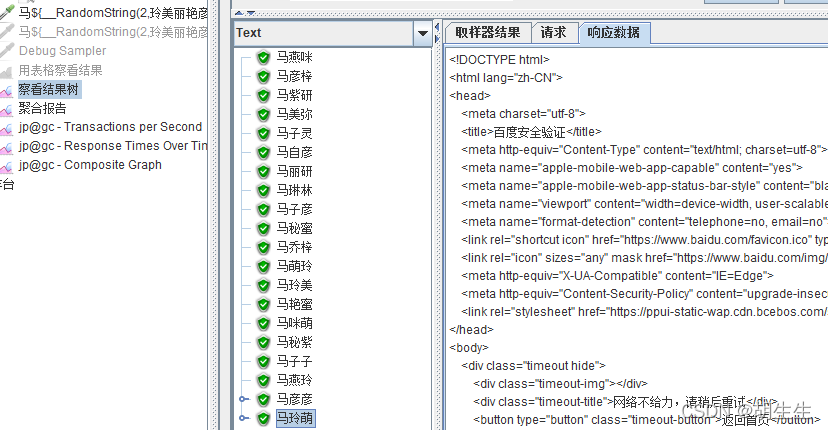Expand the 马彦彦 result node

click(x=243, y=399)
